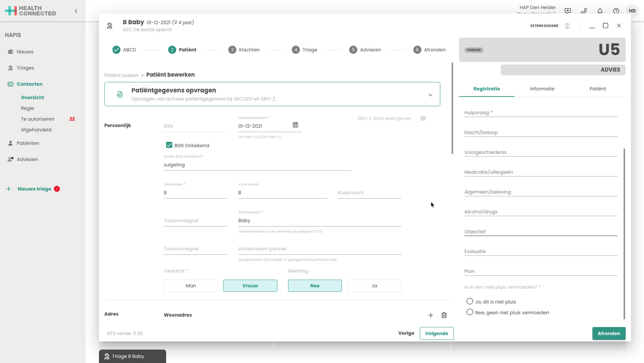The image size is (644, 363).
Task: Click the Patiënt zoeken breadcrumb link
Action: coord(121,75)
